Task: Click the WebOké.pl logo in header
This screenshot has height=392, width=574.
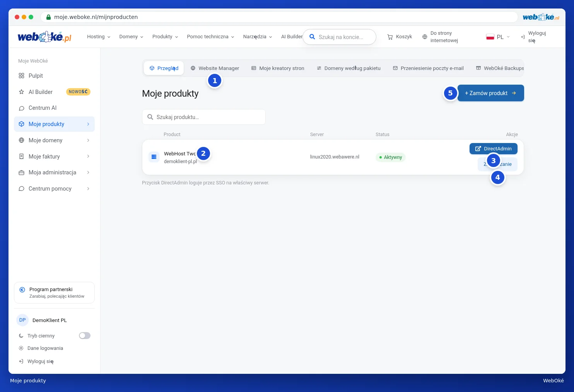Action: tap(44, 37)
